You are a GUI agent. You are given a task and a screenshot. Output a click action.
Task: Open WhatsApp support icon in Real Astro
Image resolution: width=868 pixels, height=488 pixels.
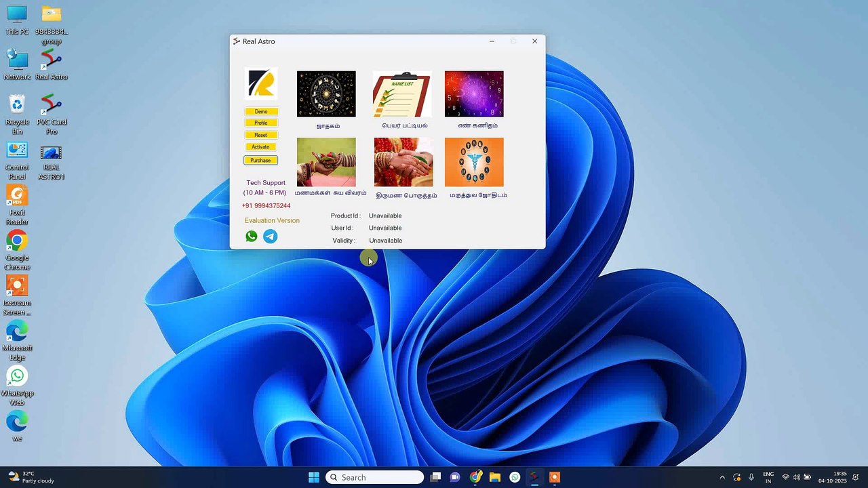click(x=252, y=236)
